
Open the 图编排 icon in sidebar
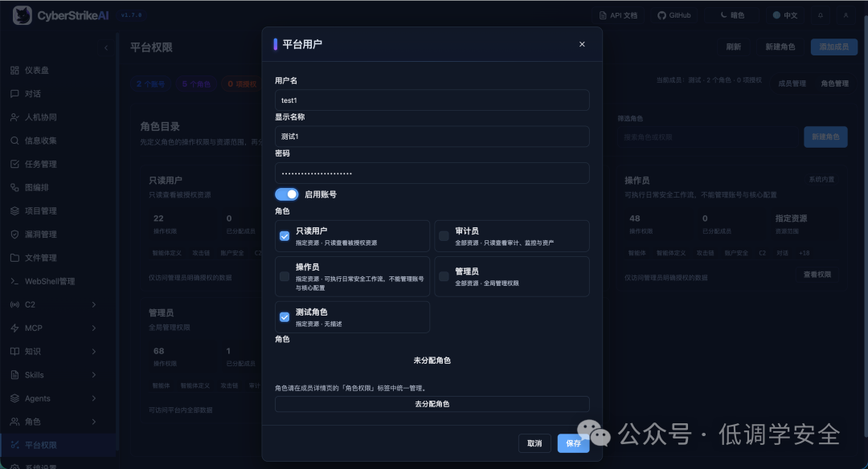tap(15, 187)
